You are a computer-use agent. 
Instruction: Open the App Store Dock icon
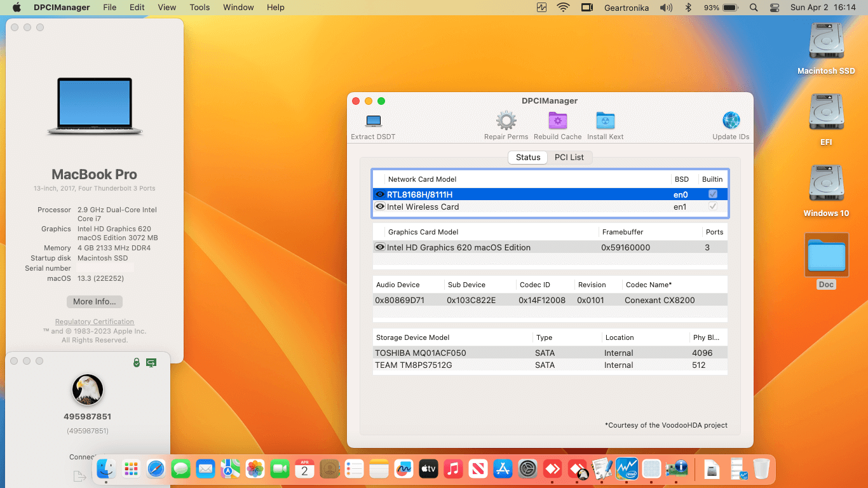click(x=503, y=469)
